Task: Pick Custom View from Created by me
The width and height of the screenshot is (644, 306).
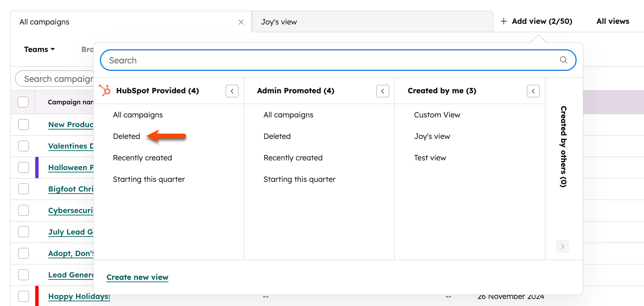Action: [x=437, y=115]
